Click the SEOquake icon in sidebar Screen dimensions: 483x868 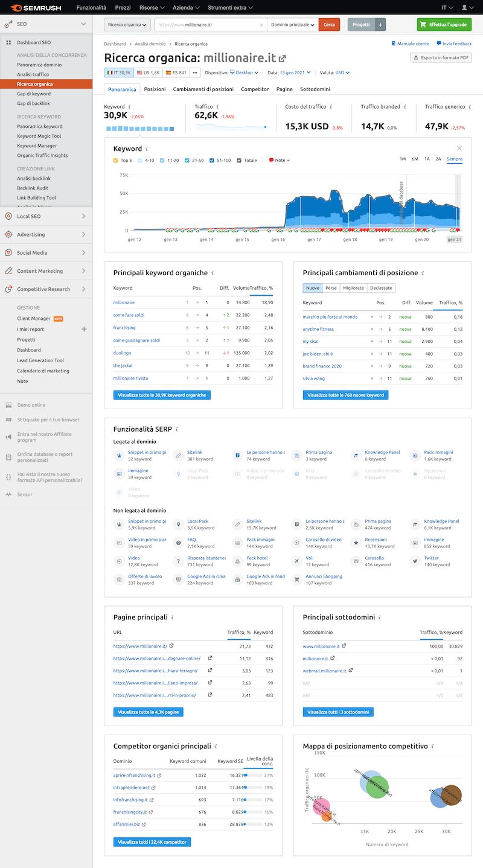(8, 420)
